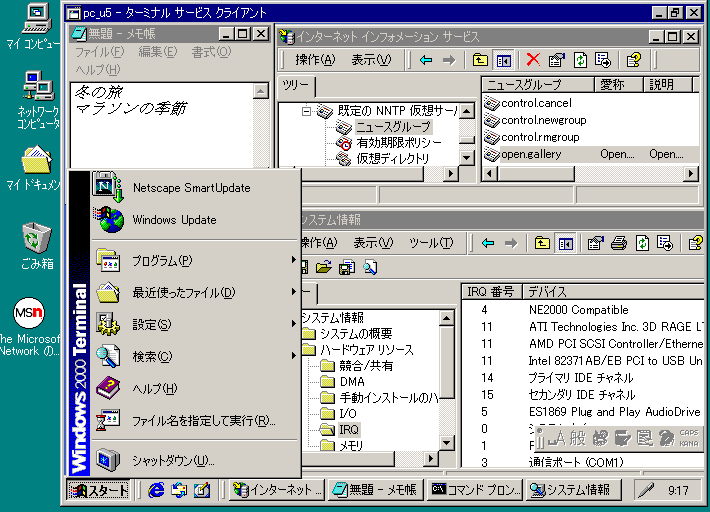Select the システムの概要 folder in the tree
Viewport: 710px width, 512px height.
356,334
